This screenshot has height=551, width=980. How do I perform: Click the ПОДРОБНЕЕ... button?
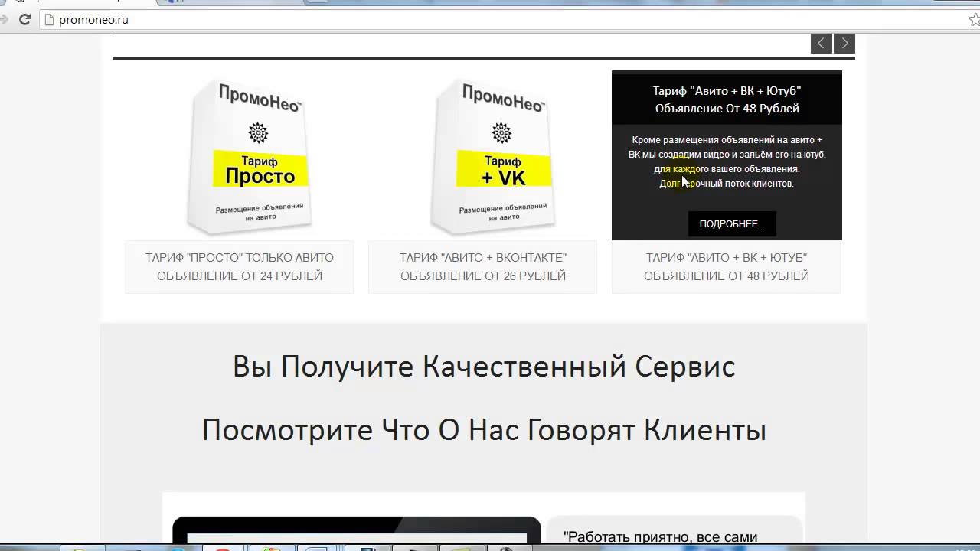732,223
